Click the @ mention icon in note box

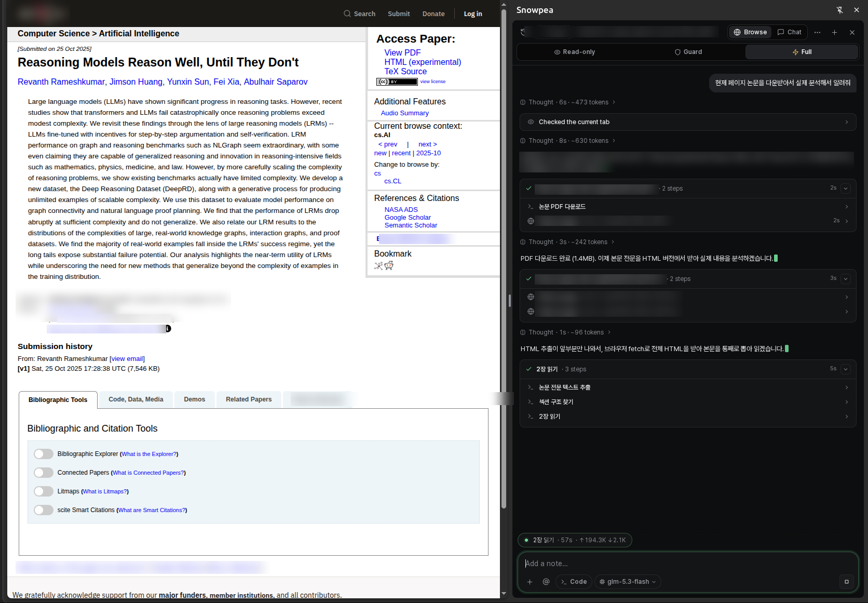(x=546, y=582)
